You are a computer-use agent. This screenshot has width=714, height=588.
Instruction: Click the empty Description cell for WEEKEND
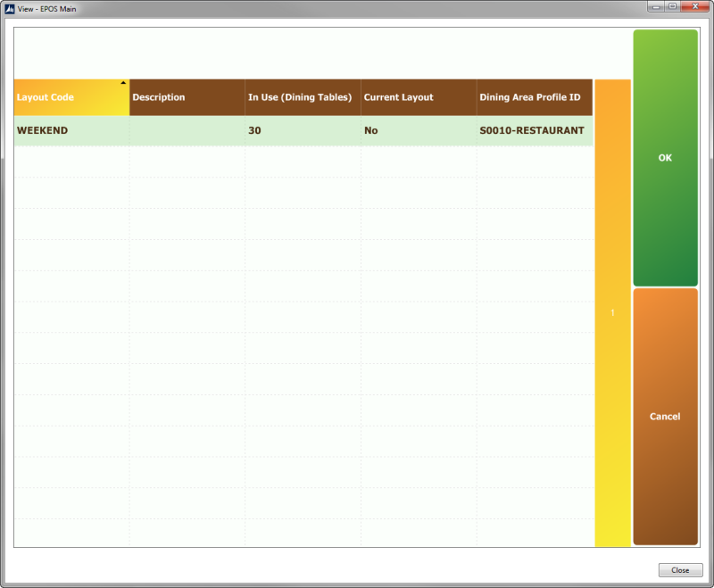[x=187, y=130]
